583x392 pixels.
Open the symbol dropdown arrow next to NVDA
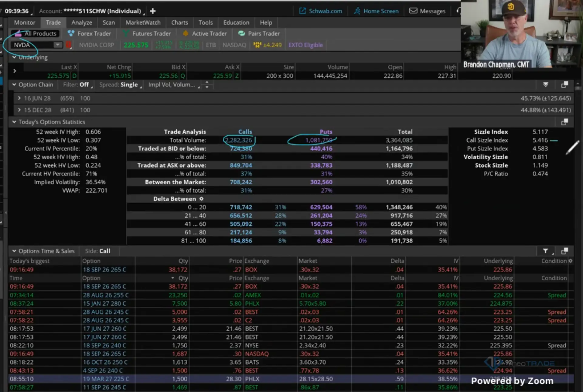point(57,45)
